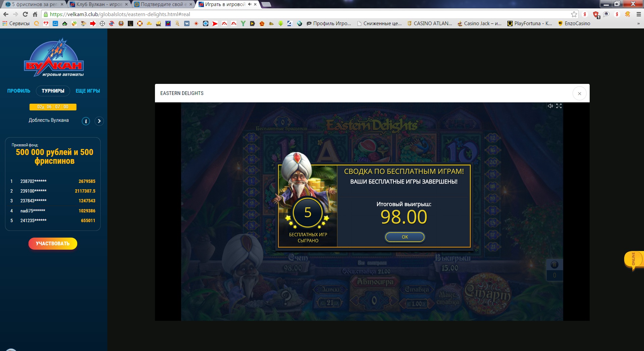Image resolution: width=644 pixels, height=351 pixels.
Task: Go back to the previous page
Action: [6, 14]
